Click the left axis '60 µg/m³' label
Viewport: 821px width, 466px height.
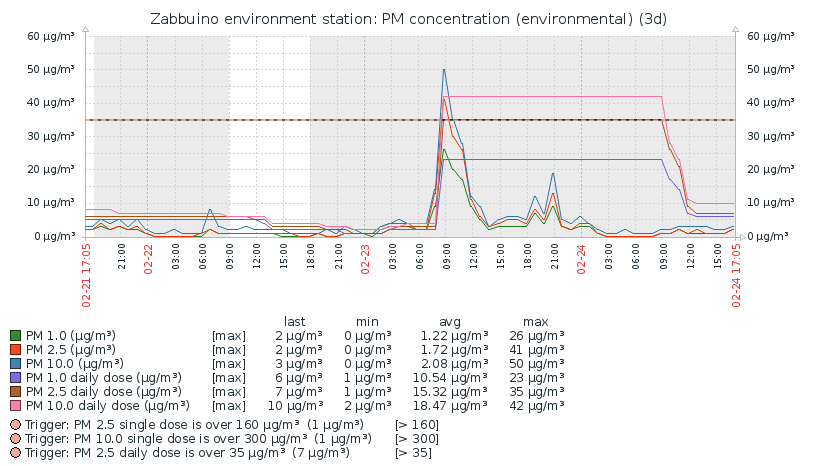click(51, 36)
